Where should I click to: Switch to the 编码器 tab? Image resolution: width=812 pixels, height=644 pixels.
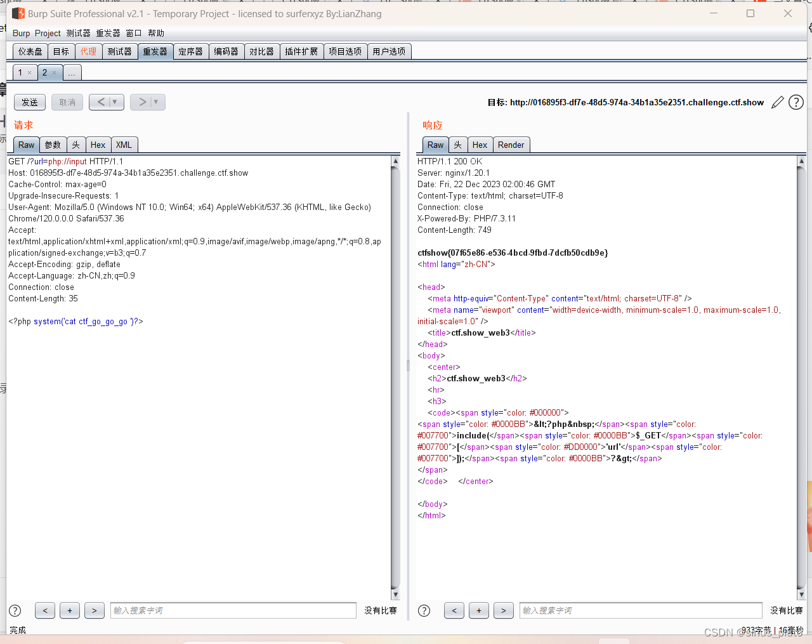pos(226,51)
